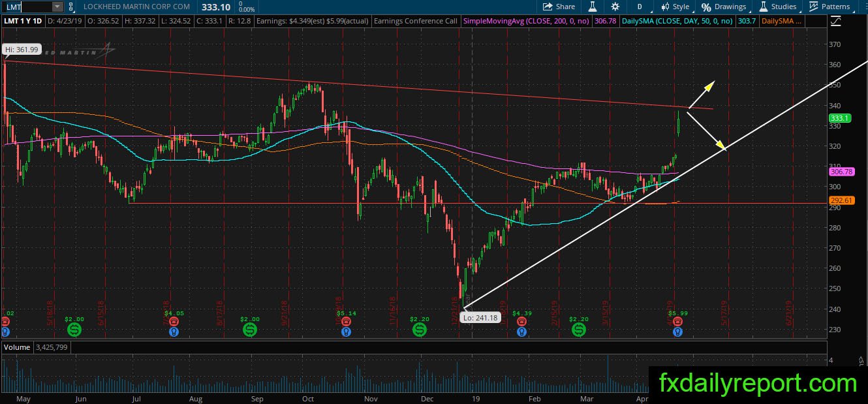
Task: Click the 333.10 last price in top bar
Action: (x=217, y=7)
